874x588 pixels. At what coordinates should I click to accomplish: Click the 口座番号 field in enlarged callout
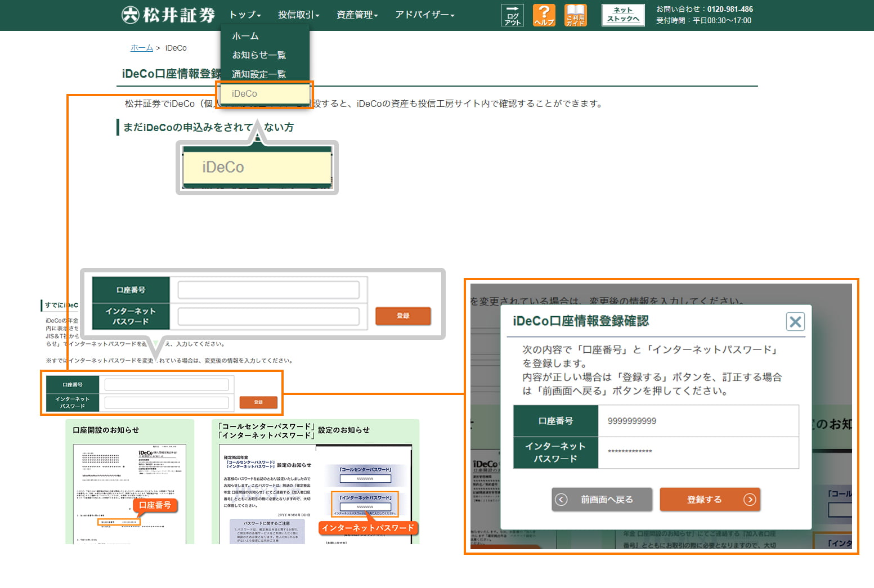[268, 290]
